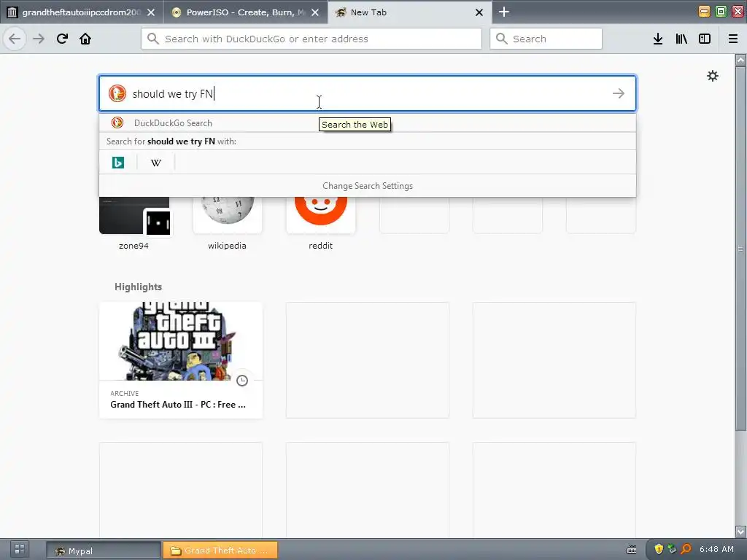Switch to PowerISO tab
Viewport: 747px width, 560px height.
point(246,12)
